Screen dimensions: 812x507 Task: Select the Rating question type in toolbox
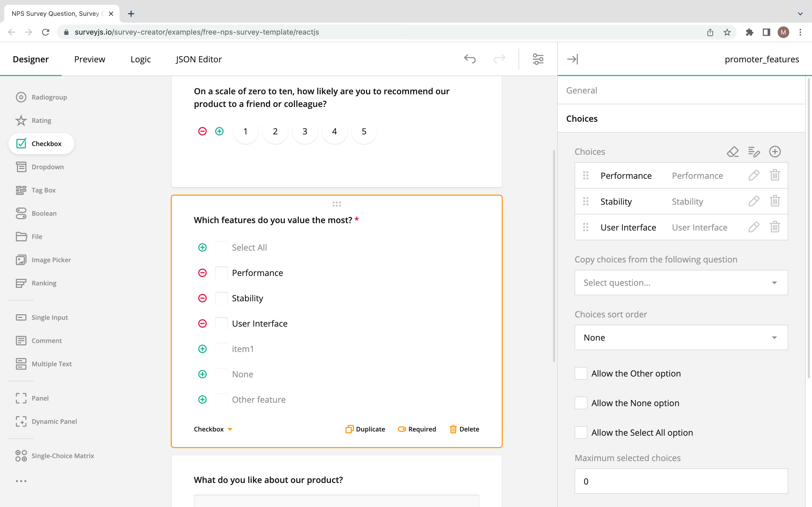pyautogui.click(x=41, y=120)
